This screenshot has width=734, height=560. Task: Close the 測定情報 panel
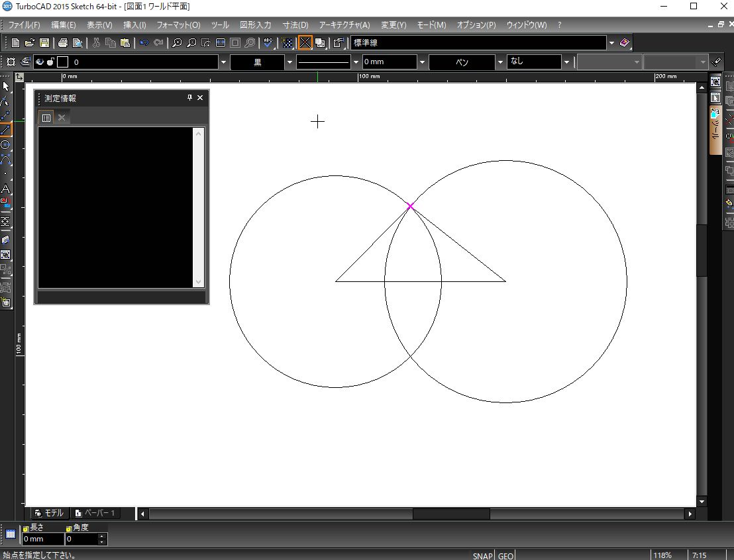(200, 97)
